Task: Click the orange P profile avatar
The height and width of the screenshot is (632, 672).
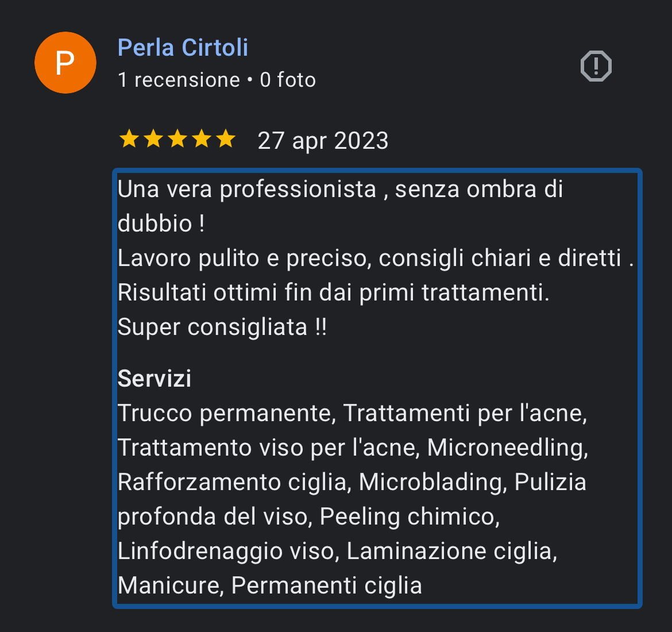Action: [x=65, y=63]
